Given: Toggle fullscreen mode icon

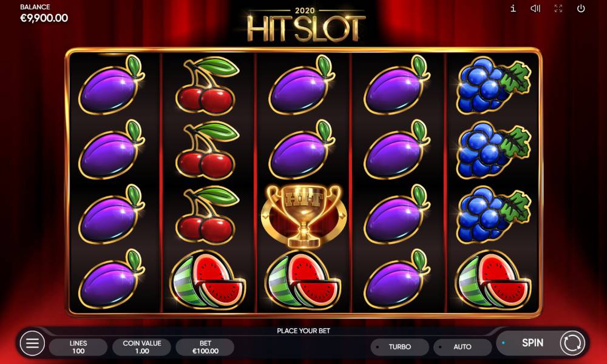Looking at the screenshot, I should [x=558, y=8].
